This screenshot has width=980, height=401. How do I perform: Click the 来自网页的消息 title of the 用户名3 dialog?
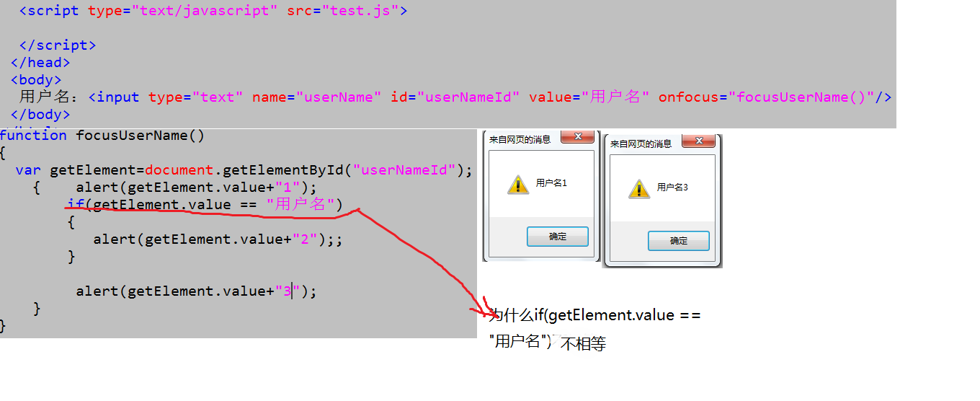641,144
